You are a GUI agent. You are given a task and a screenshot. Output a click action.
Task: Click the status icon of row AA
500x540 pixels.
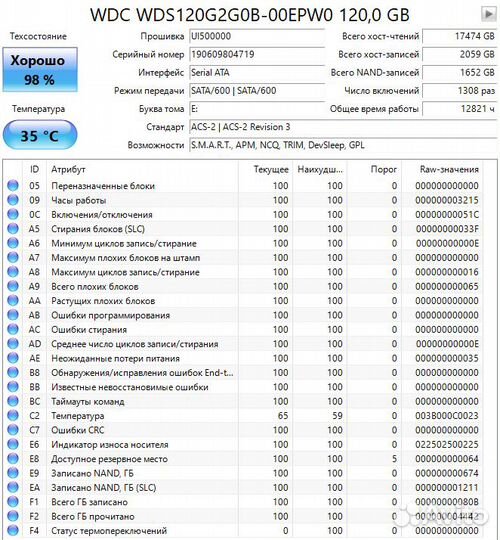(x=13, y=300)
